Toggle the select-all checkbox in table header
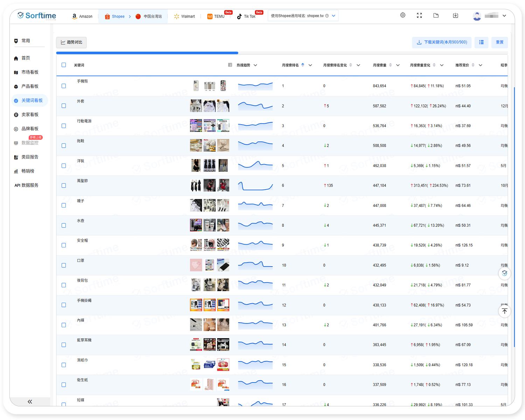The image size is (525, 420). coord(64,65)
